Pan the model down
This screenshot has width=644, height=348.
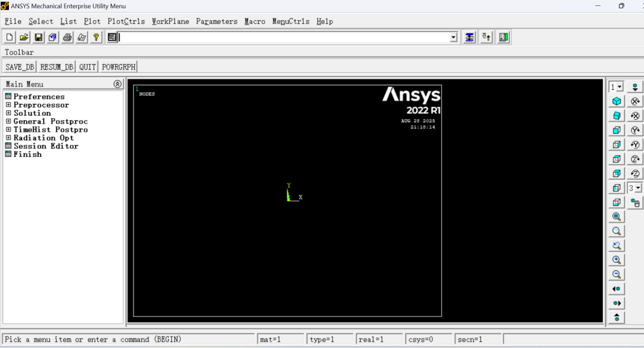click(635, 87)
